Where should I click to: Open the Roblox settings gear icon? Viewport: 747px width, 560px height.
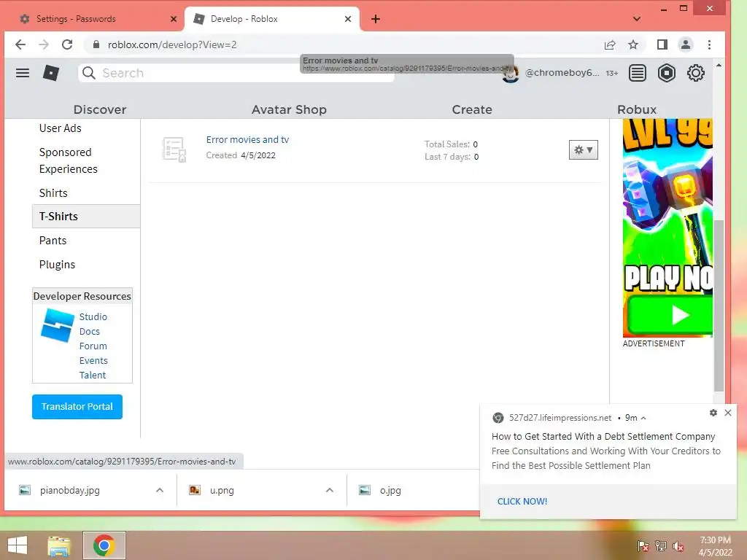click(x=695, y=73)
